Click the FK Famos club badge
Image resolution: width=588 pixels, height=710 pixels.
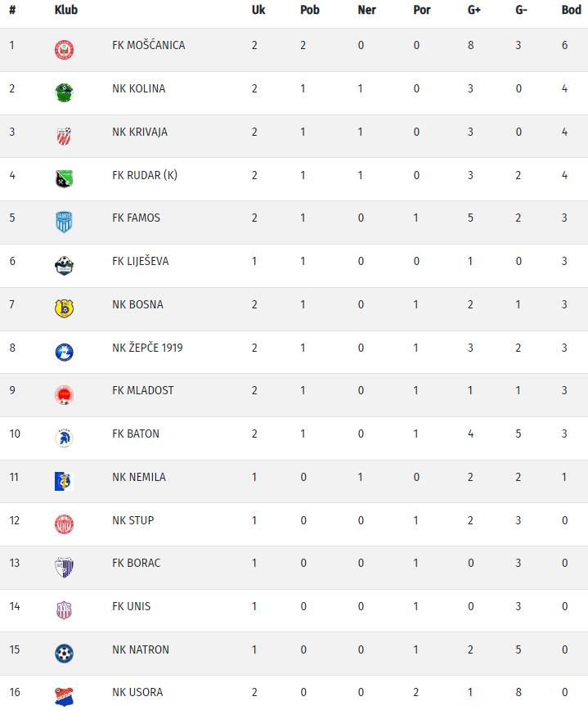[x=64, y=222]
